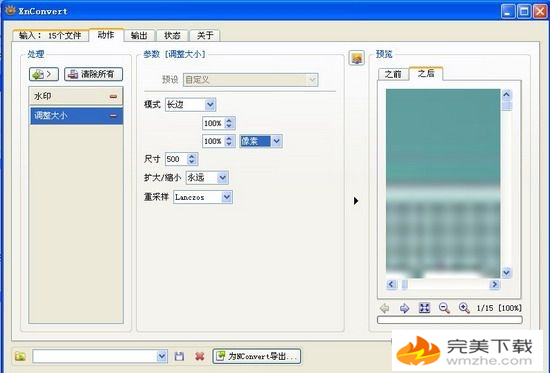Open the 扩大/缩小 永远 dropdown
The width and height of the screenshot is (550, 373).
click(x=207, y=178)
